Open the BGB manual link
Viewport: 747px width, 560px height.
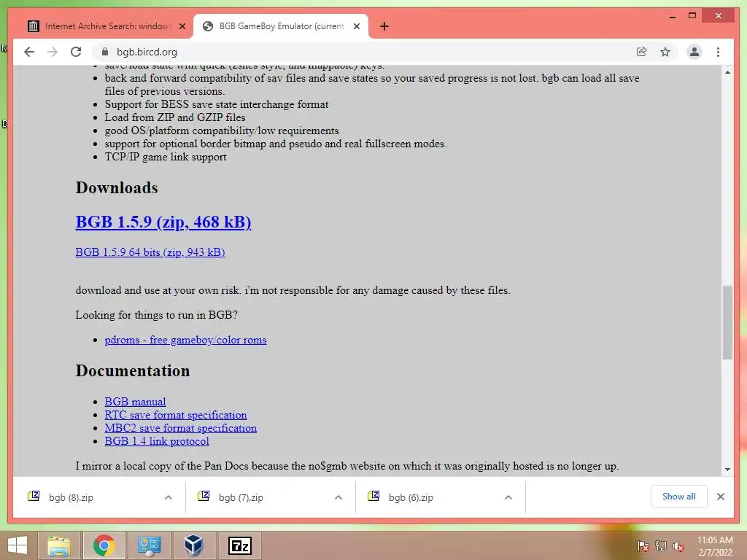(135, 402)
